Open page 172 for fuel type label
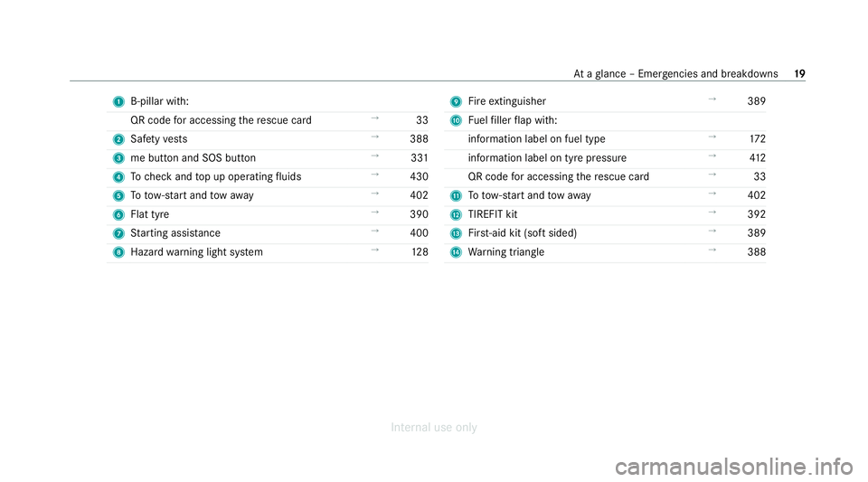 click(758, 139)
